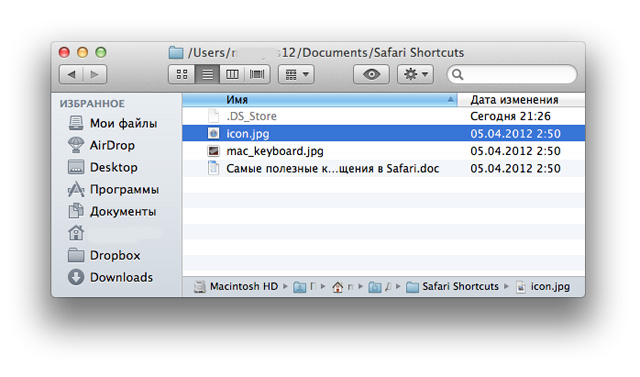Click Сегодня 21:26 date cell
Image resolution: width=640 pixels, height=377 pixels.
510,116
